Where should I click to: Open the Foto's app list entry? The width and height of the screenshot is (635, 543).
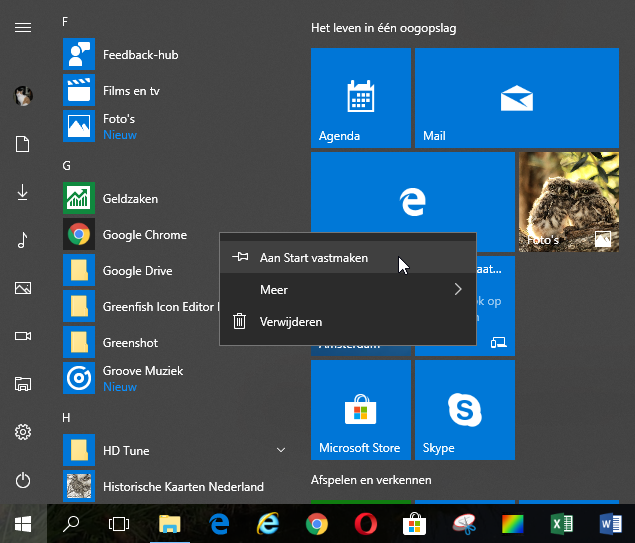coord(174,126)
